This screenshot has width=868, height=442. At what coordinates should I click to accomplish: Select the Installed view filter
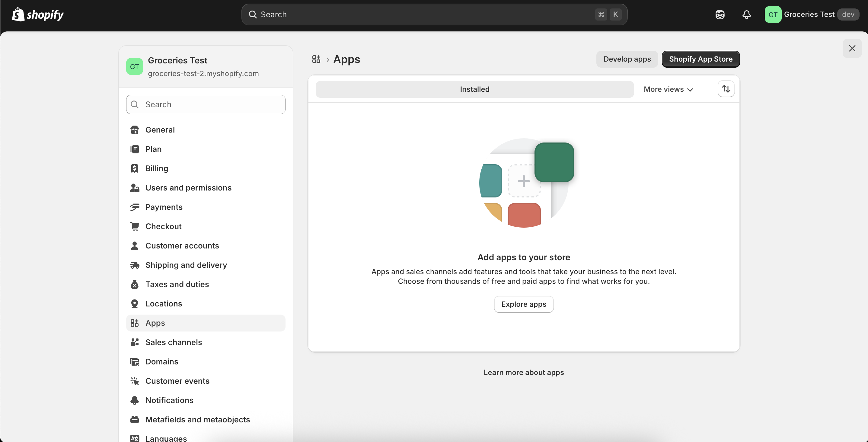474,89
